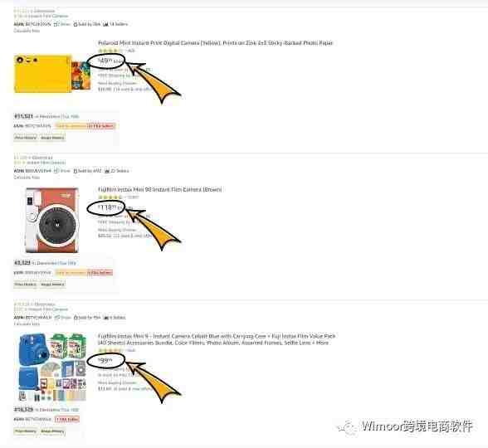Open the Polaroid Mint camera product title
The width and height of the screenshot is (488, 448).
click(216, 43)
